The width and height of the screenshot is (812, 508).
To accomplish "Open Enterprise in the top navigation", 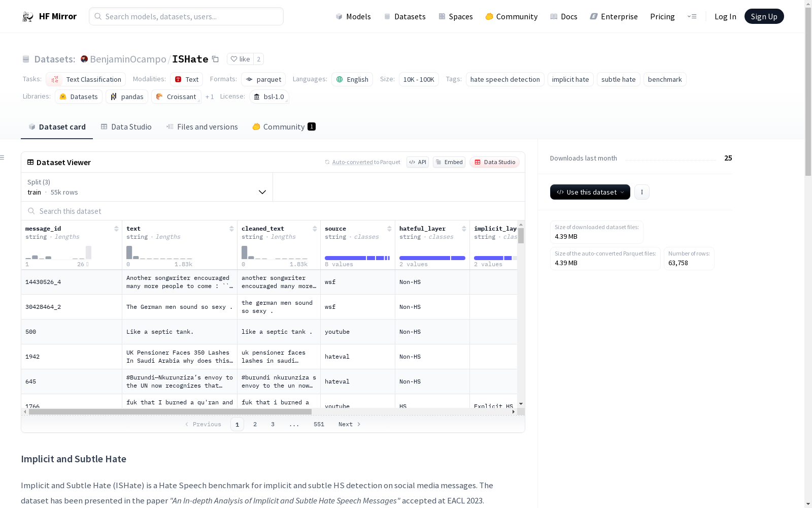I will click(614, 16).
